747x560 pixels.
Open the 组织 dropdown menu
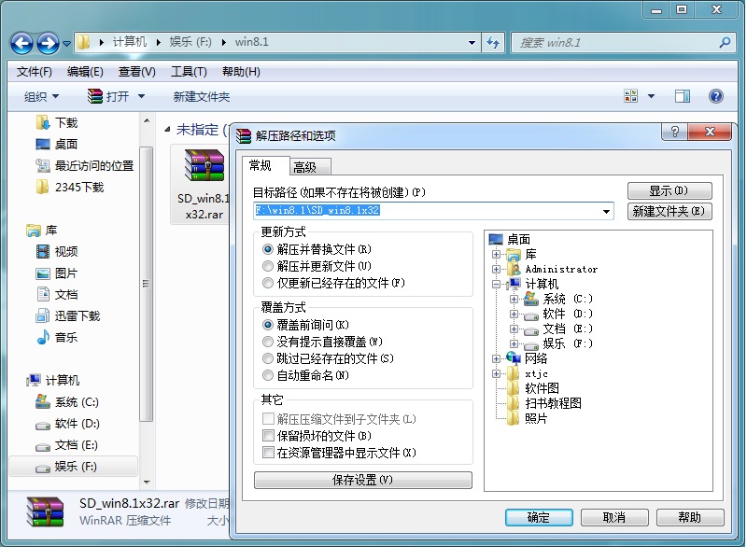[x=41, y=97]
